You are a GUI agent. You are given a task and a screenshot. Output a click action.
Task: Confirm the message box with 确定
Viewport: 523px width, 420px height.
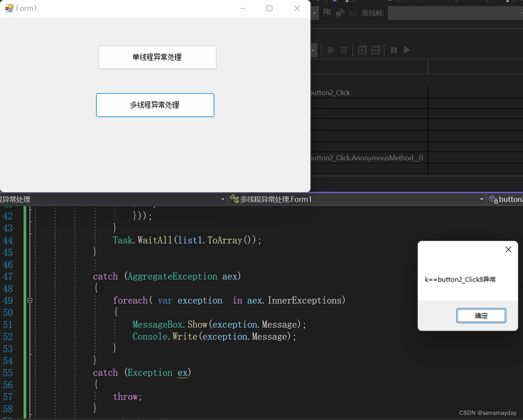(x=481, y=316)
